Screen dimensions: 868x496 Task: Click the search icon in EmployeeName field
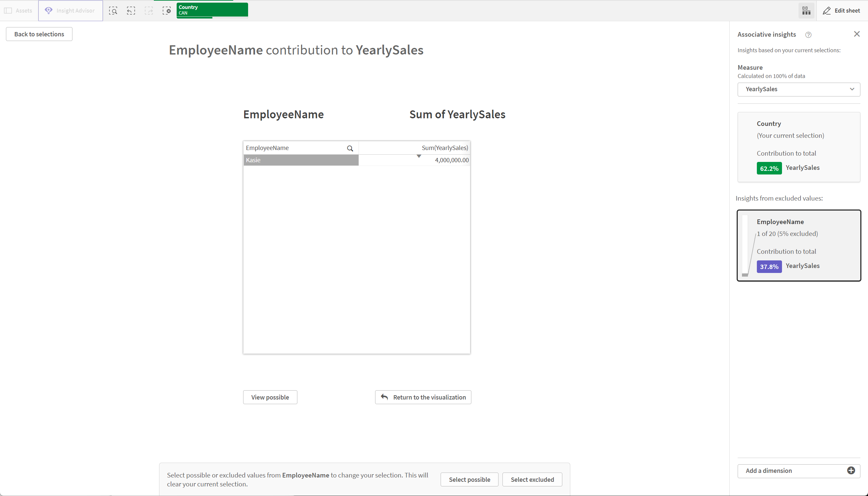click(x=351, y=148)
